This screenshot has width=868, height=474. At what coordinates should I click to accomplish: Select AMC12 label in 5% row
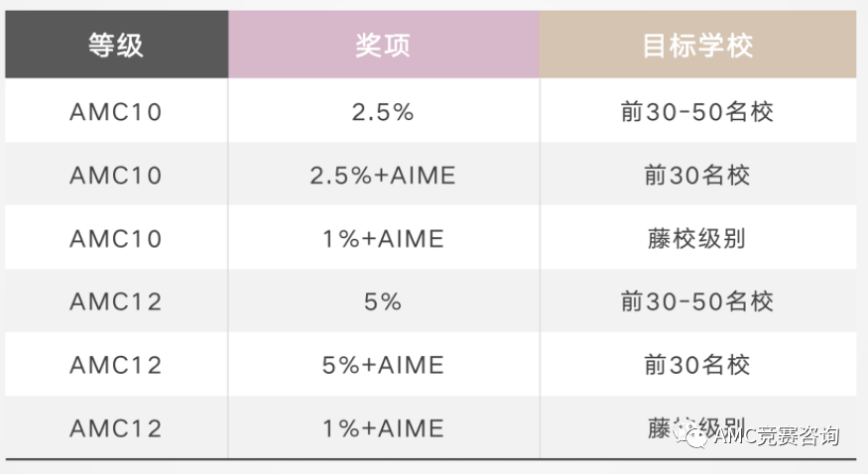pyautogui.click(x=116, y=302)
